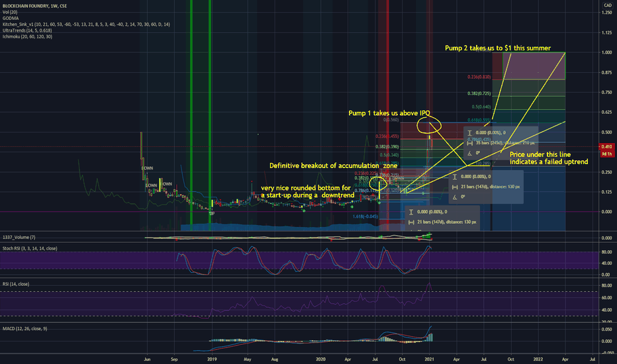Viewport: 617px width, 364px height.
Task: Select the 'Pump 1 takes us above IPO' note
Action: click(389, 113)
